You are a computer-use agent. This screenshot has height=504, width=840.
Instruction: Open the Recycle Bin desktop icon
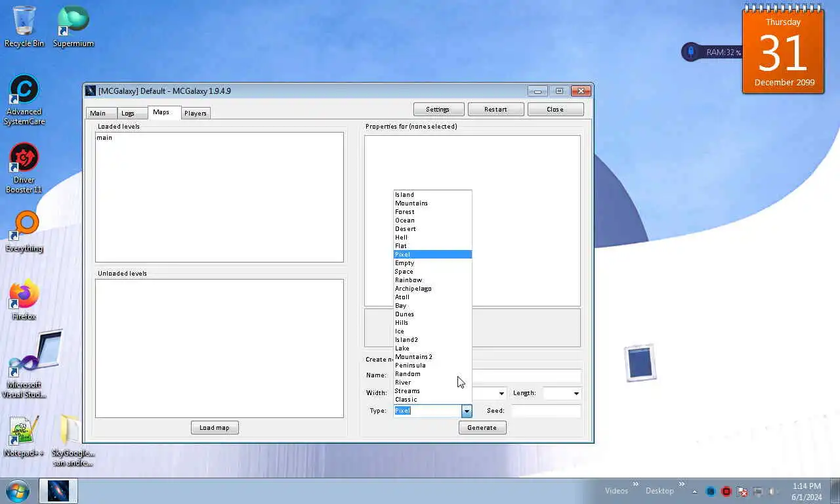pos(24,26)
